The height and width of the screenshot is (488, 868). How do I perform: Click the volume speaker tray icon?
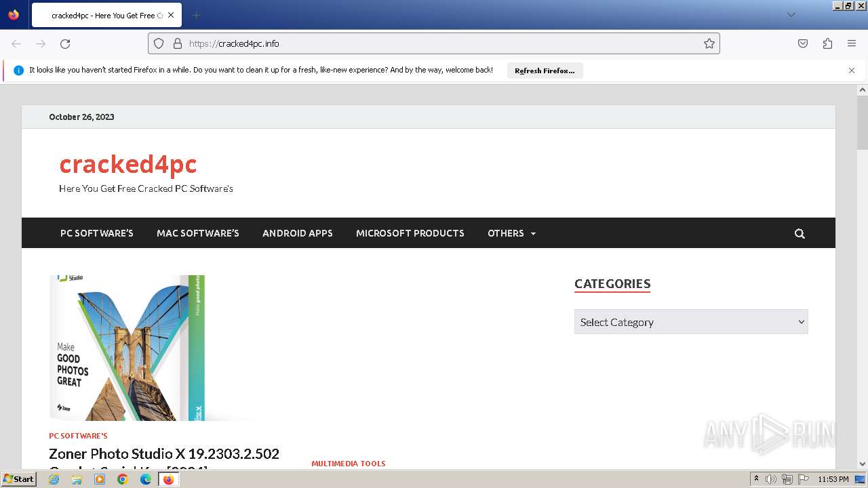[x=771, y=479]
